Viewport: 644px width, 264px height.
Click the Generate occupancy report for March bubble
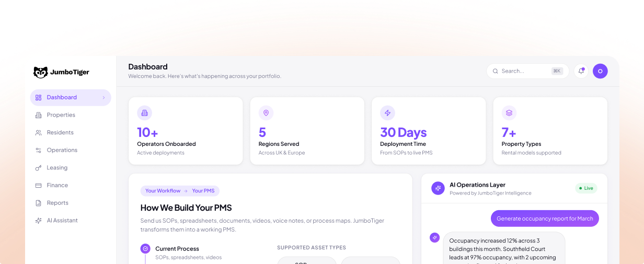(545, 219)
